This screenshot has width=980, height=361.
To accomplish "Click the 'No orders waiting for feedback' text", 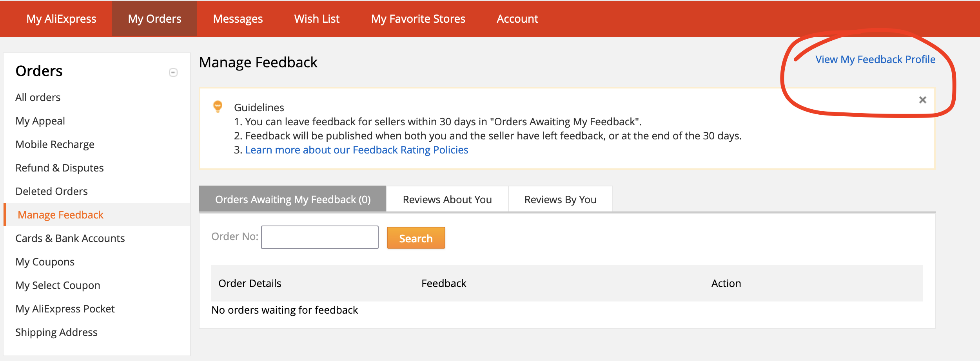I will (x=285, y=310).
